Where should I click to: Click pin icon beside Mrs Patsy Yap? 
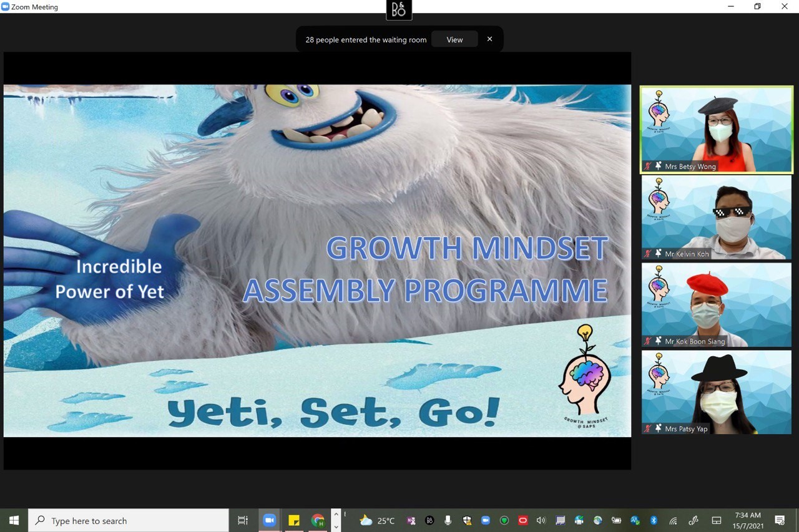click(659, 428)
